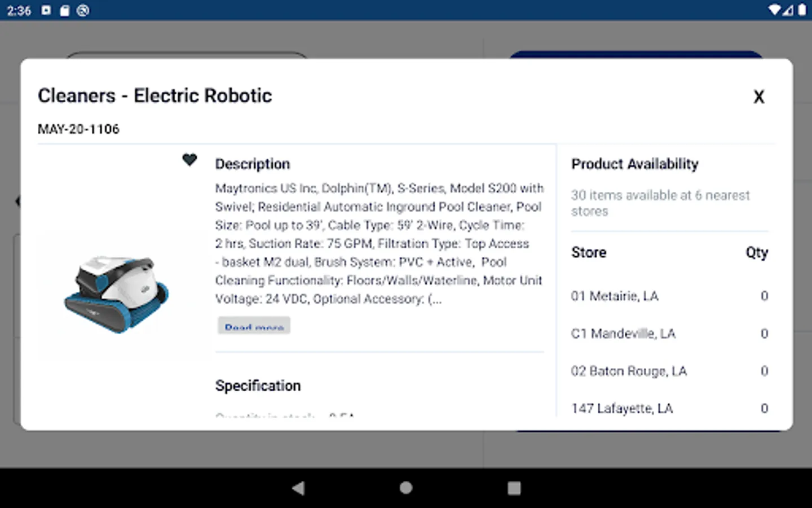Screen dimensions: 812x508
Task: Click the Store column header
Action: coord(589,252)
